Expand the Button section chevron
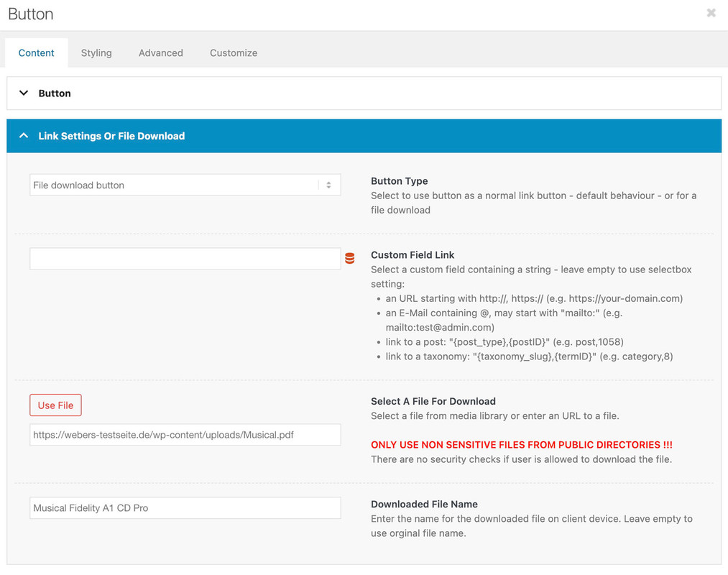This screenshot has width=728, height=575. point(24,93)
